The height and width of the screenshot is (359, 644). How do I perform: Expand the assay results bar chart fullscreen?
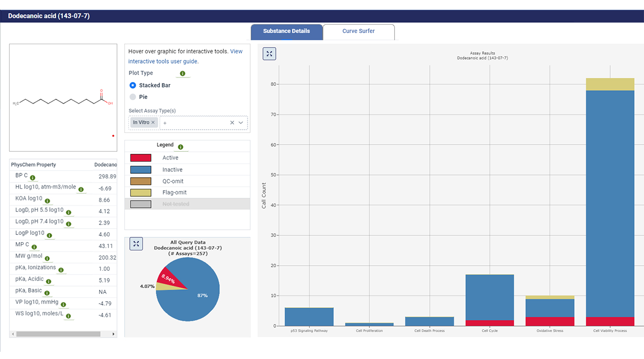click(x=269, y=54)
